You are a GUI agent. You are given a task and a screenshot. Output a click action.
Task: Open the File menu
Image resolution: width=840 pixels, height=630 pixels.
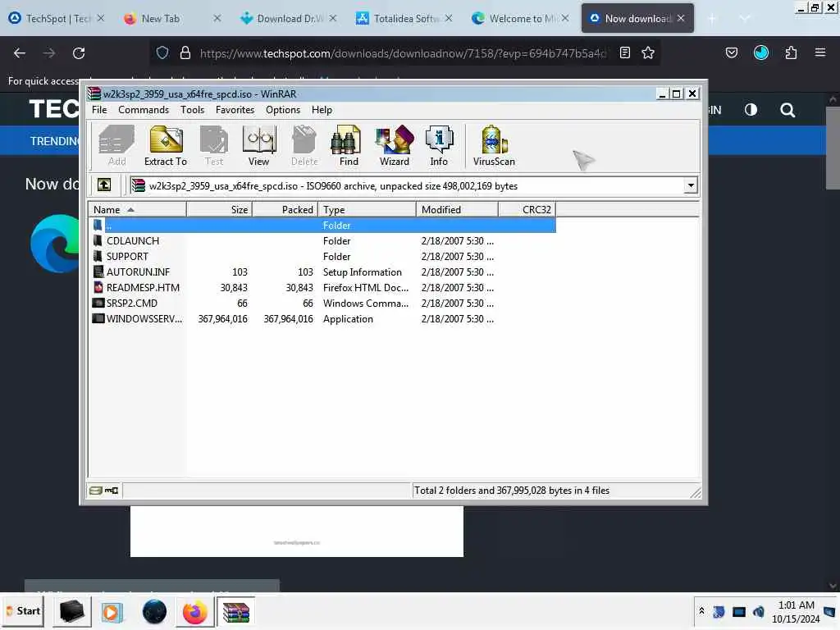point(99,110)
